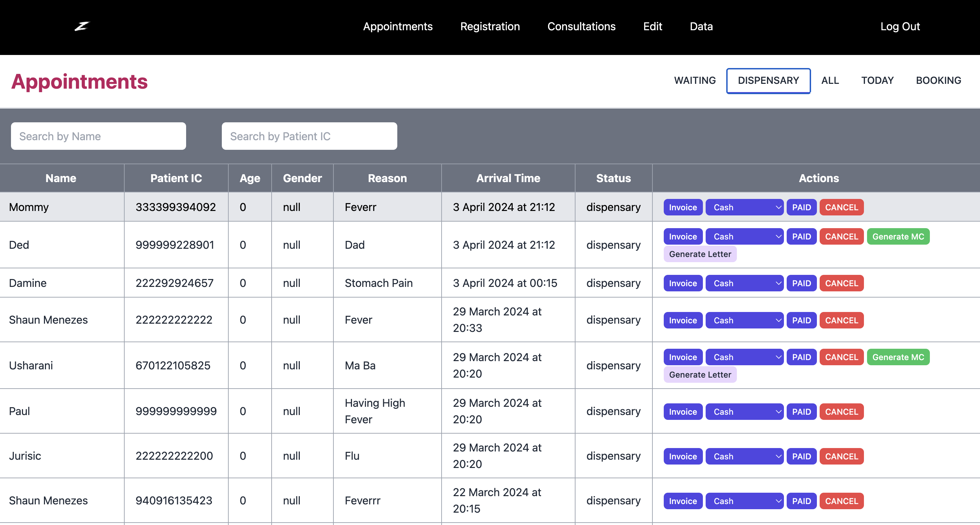Focus the Search by Name field
Viewport: 980px width, 525px height.
pyautogui.click(x=98, y=136)
